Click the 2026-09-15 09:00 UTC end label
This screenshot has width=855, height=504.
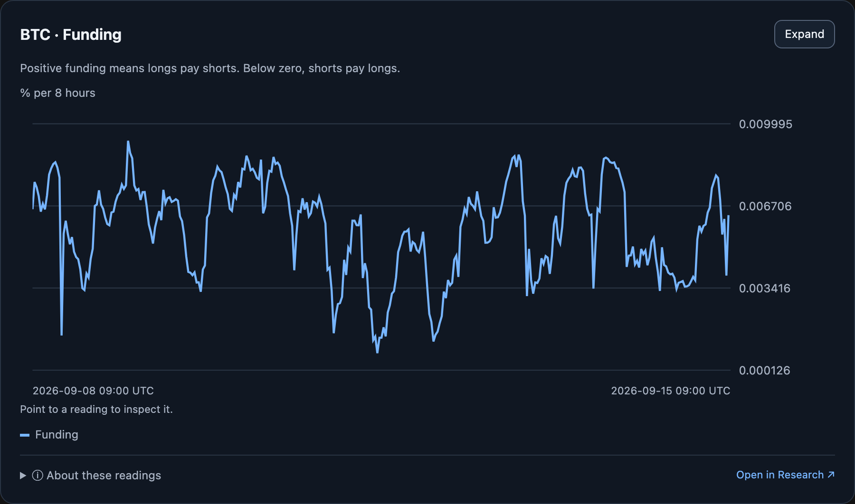click(670, 391)
